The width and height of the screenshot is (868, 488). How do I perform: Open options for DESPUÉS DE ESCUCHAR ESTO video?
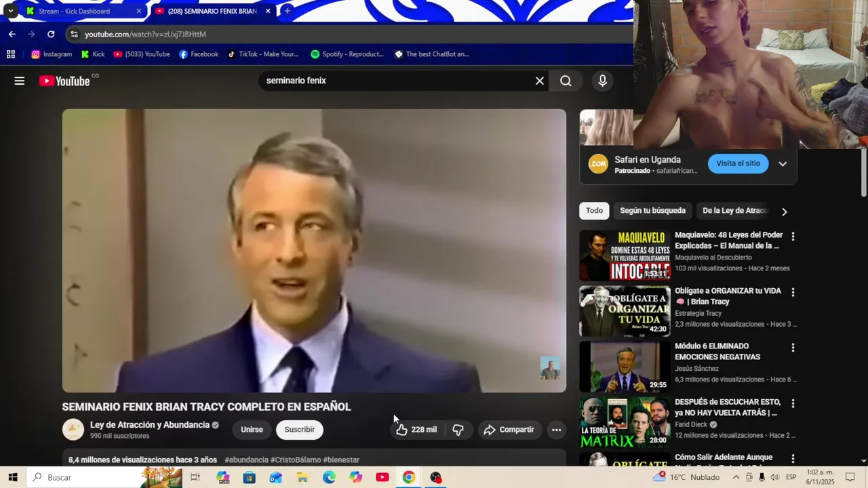[x=793, y=403]
